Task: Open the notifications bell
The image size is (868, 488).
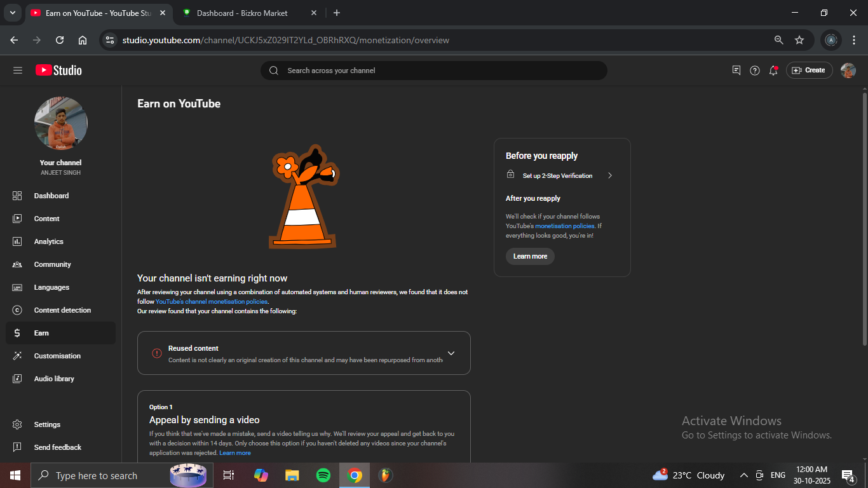Action: (x=773, y=71)
